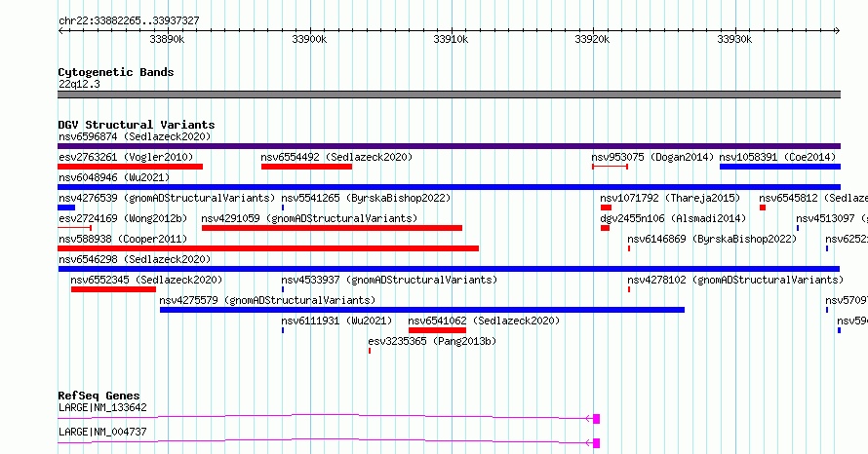Open nsv1058391 (Coe2014) variant label
Viewport: 868px width, 454px height.
coord(777,157)
